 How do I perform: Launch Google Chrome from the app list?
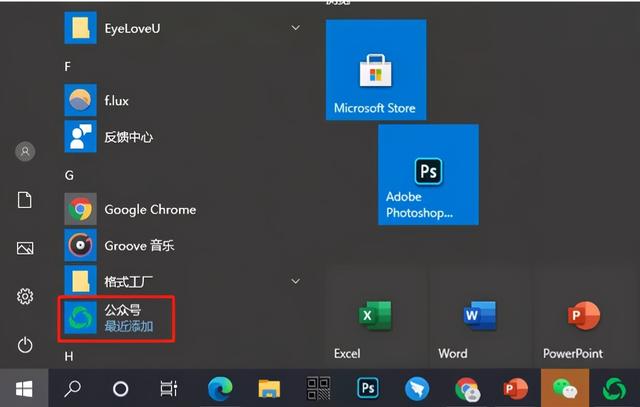182,209
